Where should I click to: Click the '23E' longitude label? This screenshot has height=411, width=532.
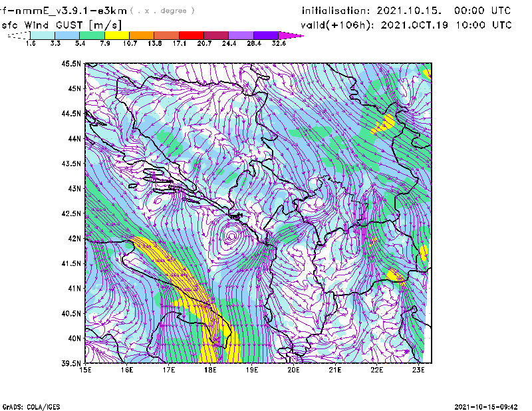click(x=418, y=370)
